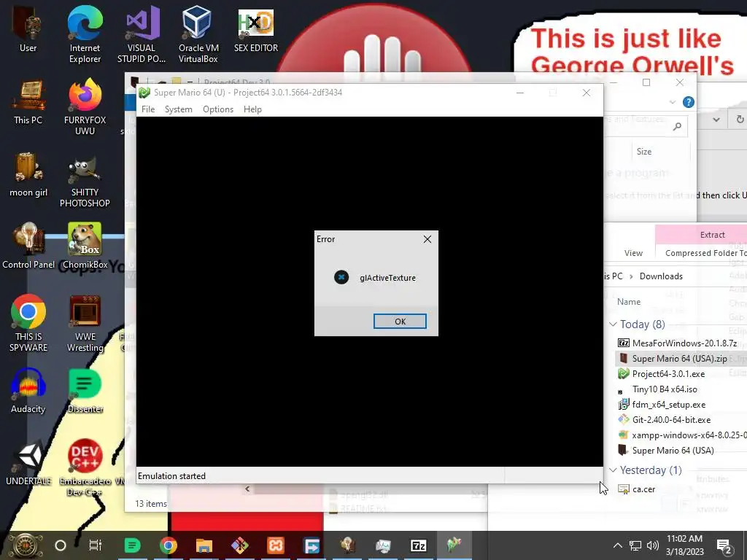Collapse the Yesterday (1) group
The height and width of the screenshot is (560, 747).
click(x=613, y=470)
